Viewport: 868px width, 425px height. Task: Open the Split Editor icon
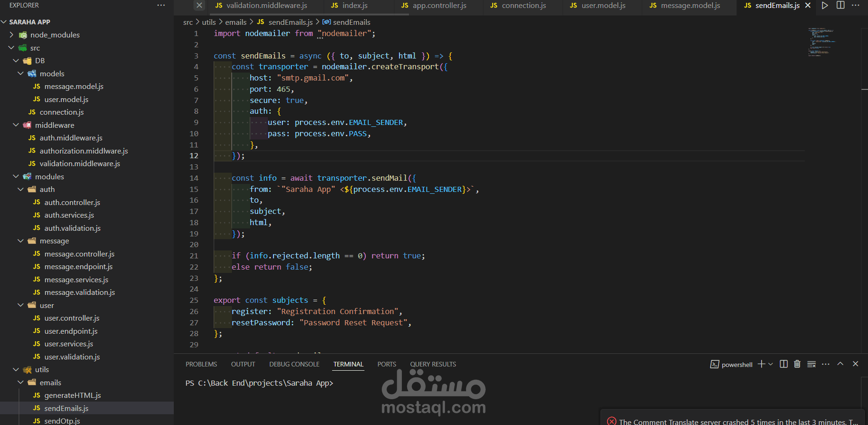(840, 5)
